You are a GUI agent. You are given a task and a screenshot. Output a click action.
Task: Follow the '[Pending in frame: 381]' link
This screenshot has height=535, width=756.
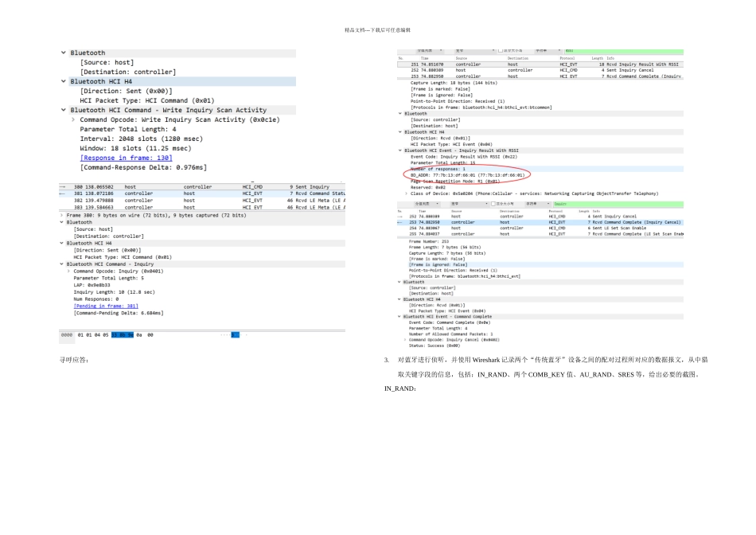click(106, 306)
